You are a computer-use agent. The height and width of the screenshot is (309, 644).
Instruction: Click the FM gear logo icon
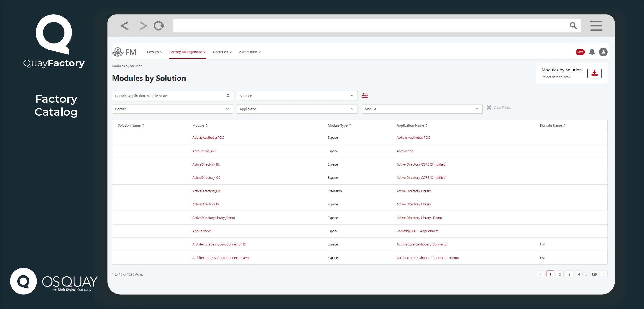[x=118, y=52]
